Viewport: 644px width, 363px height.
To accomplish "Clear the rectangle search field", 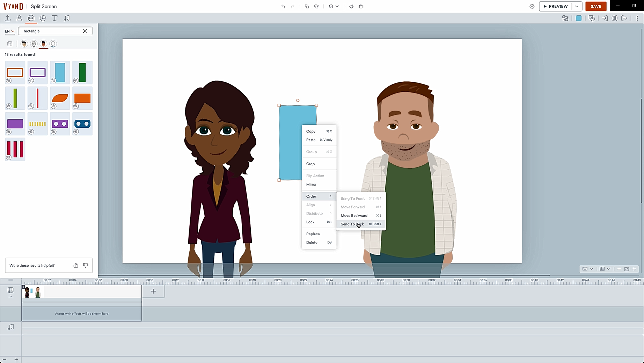I will [85, 31].
